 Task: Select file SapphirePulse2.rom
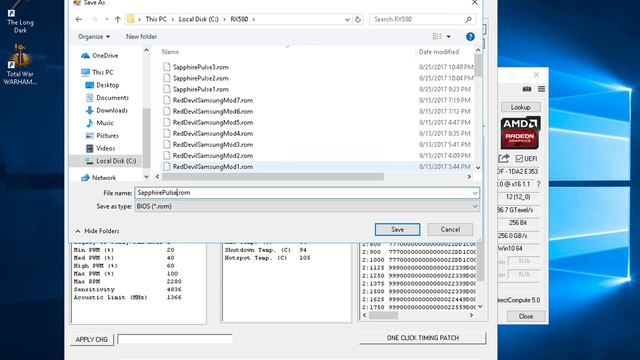[x=200, y=78]
